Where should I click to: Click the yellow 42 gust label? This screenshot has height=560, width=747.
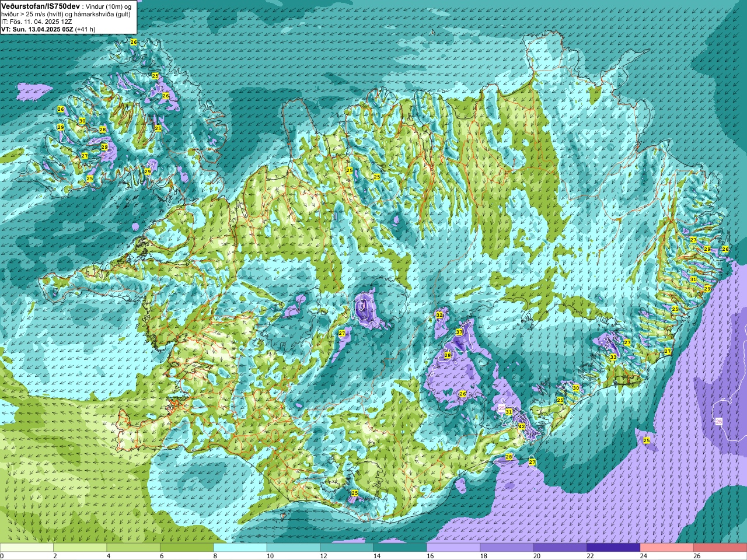(522, 427)
